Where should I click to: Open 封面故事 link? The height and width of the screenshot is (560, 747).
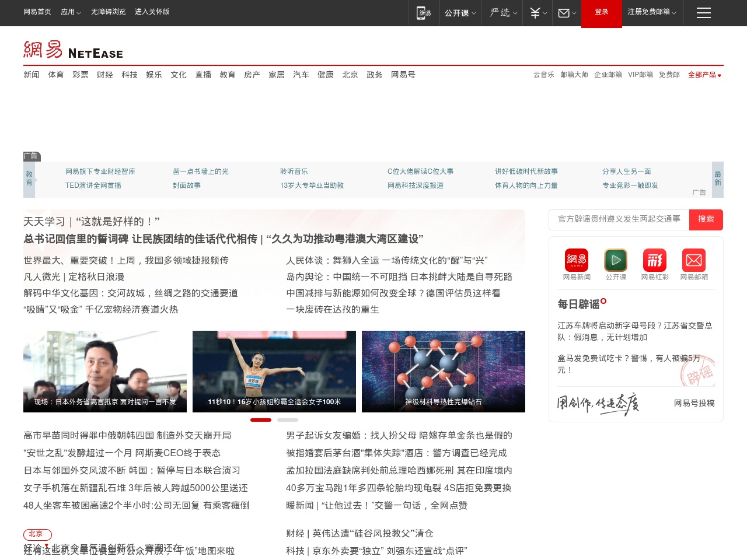tap(187, 185)
